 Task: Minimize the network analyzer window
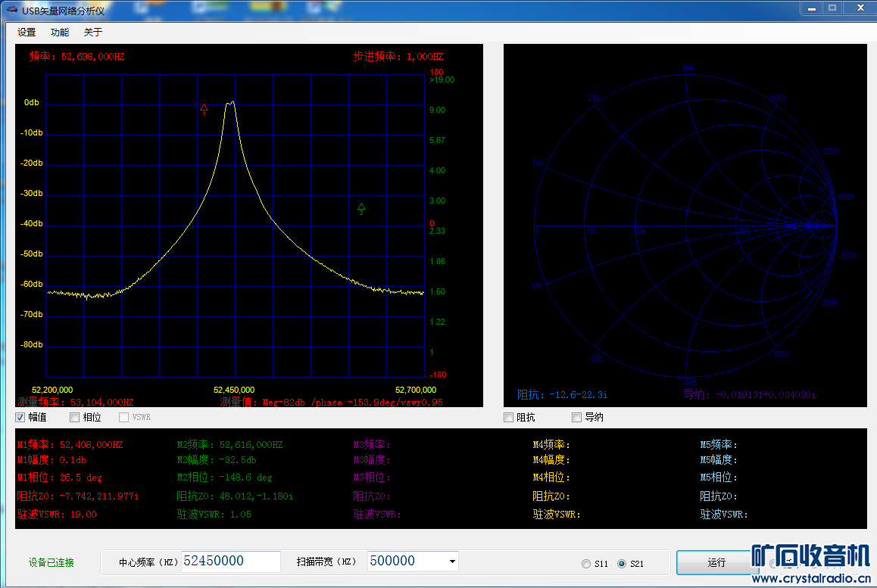(811, 8)
